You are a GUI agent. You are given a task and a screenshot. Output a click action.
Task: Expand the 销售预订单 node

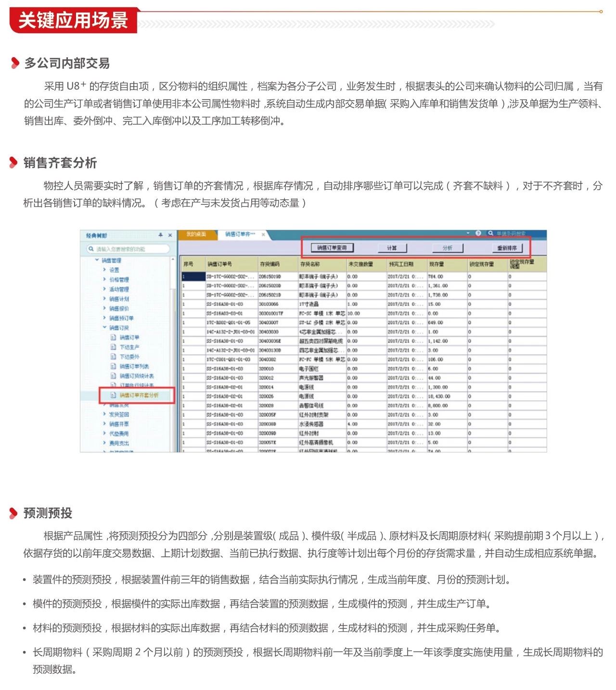click(x=104, y=318)
